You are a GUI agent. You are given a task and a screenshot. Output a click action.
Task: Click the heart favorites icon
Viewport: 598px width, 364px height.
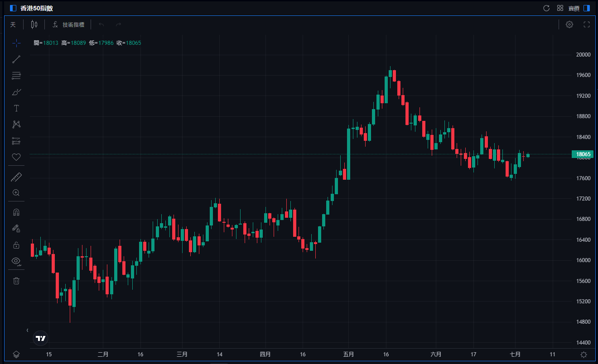[16, 157]
